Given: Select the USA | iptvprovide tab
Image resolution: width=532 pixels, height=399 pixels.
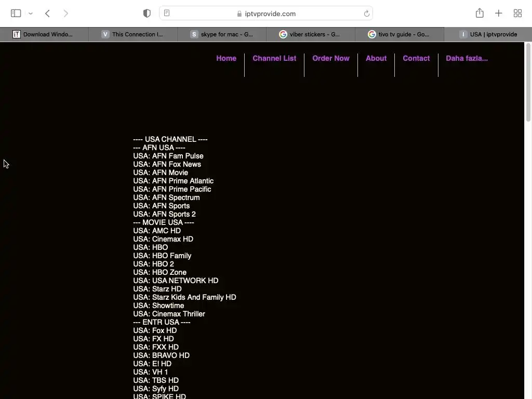Looking at the screenshot, I should (x=488, y=34).
